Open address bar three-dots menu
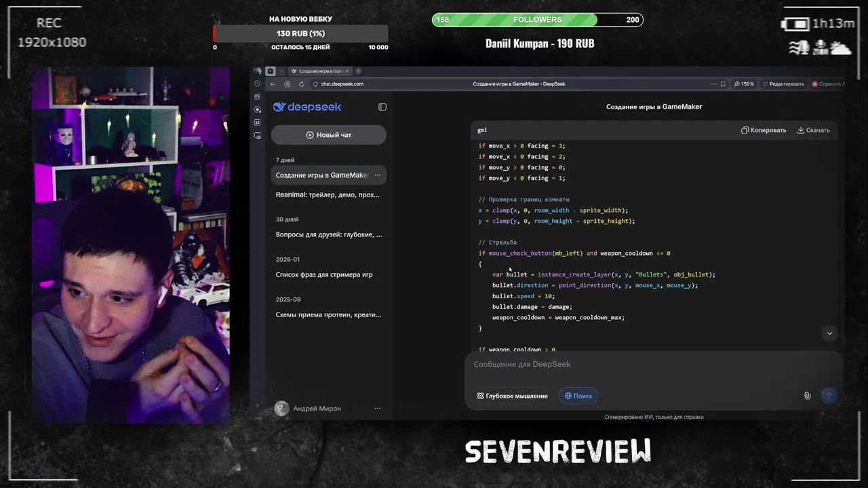This screenshot has width=868, height=488. (713, 84)
